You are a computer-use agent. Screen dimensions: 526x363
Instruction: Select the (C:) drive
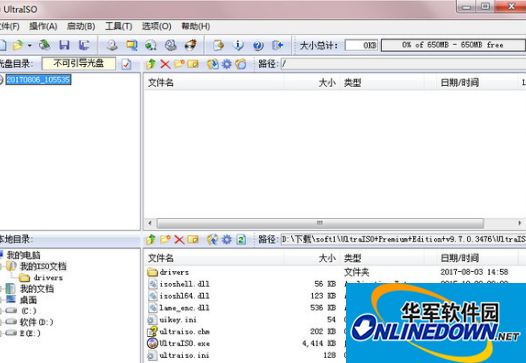tap(29, 311)
